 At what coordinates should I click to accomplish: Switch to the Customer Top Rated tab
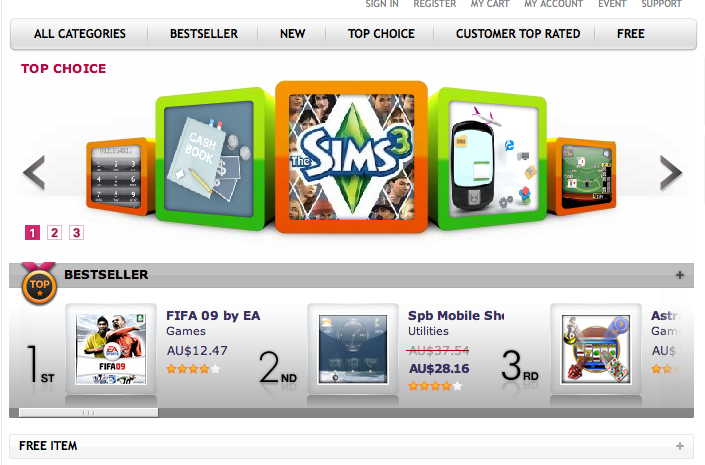(518, 34)
